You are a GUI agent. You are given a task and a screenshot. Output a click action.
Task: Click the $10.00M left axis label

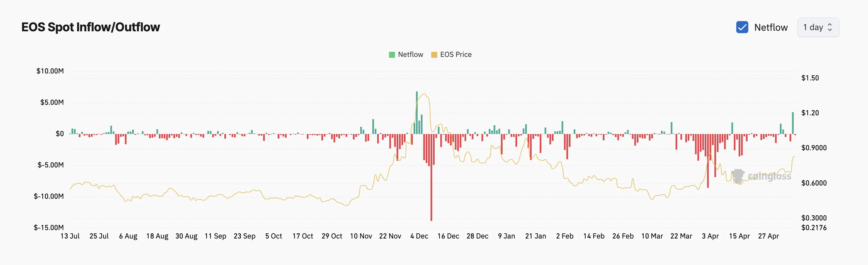50,71
